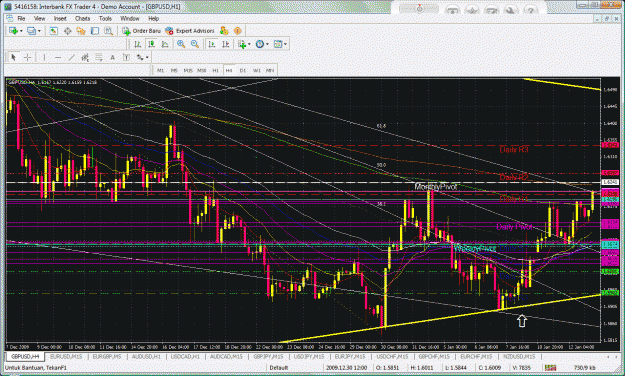625x376 pixels.
Task: Open the Data Window crosshair icon
Action: pyautogui.click(x=68, y=31)
